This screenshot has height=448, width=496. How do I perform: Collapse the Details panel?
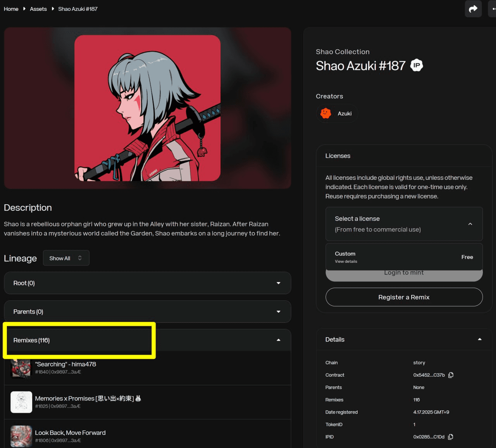pos(404,339)
